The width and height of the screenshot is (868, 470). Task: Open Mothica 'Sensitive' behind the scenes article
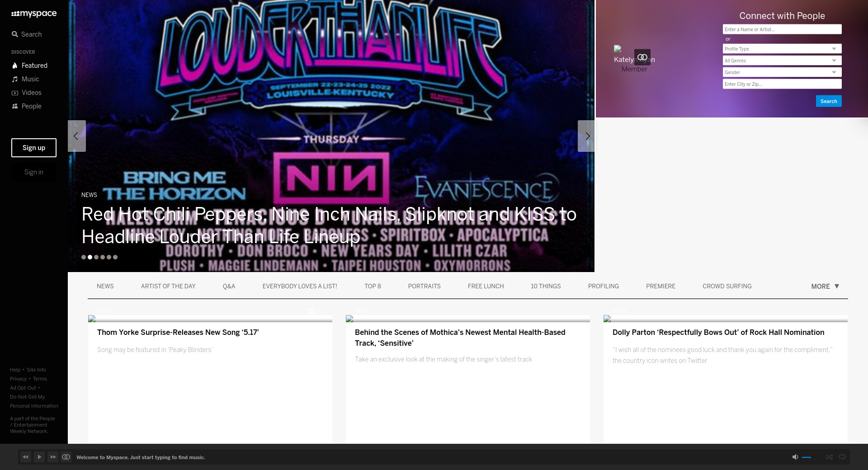point(460,338)
